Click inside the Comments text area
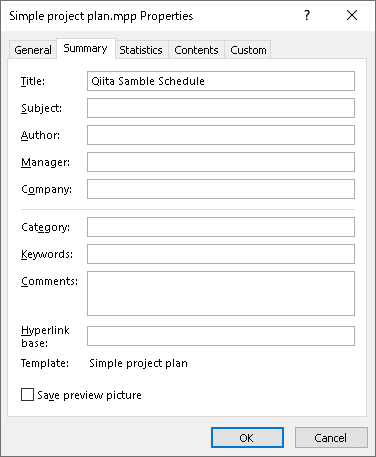Image resolution: width=376 pixels, height=457 pixels. click(221, 293)
